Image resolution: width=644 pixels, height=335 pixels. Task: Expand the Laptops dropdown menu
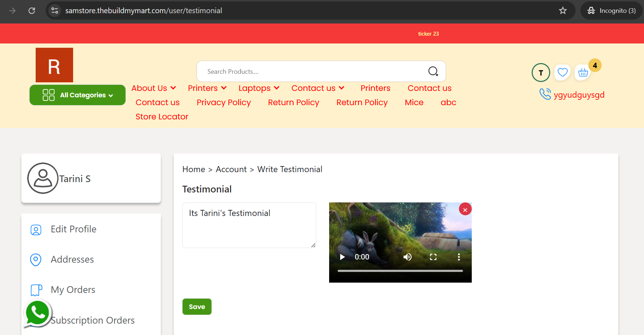point(259,88)
